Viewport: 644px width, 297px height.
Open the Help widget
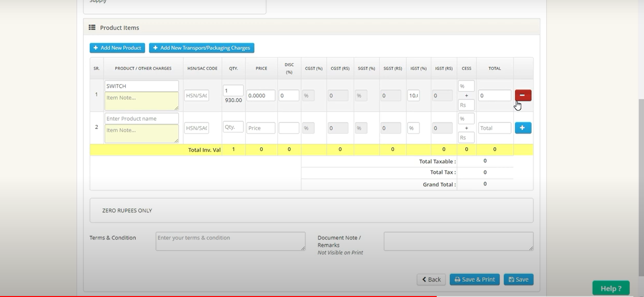611,288
